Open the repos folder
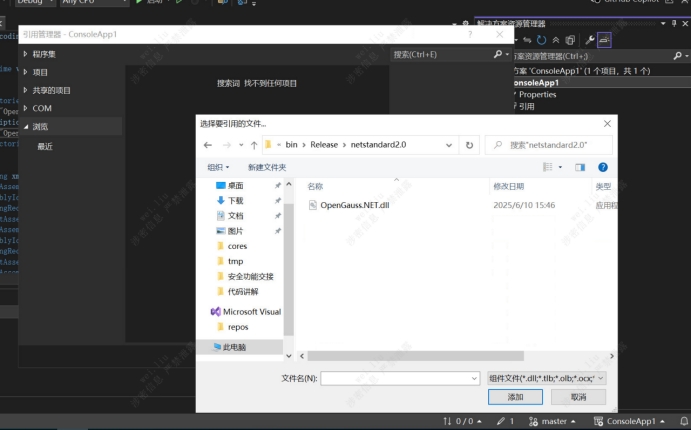 point(238,327)
